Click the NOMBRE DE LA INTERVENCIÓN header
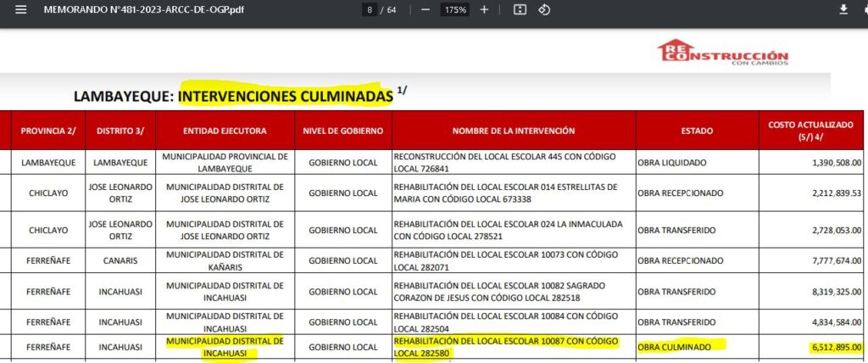This screenshot has height=363, width=868. click(x=514, y=131)
